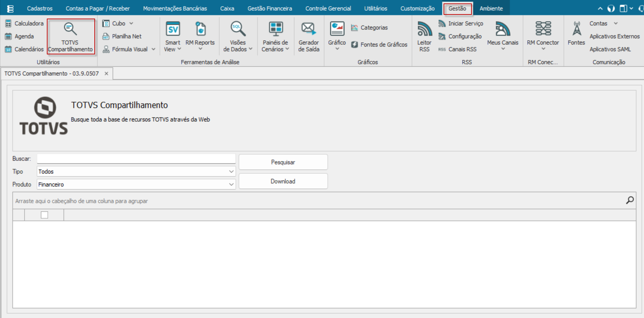Expand the RM Reports dropdown arrow
Viewport: 644px width, 318px height.
(200, 49)
